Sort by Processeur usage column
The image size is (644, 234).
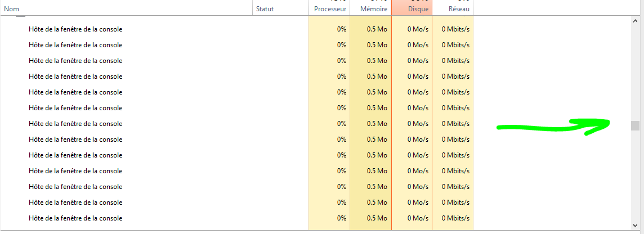(x=329, y=9)
